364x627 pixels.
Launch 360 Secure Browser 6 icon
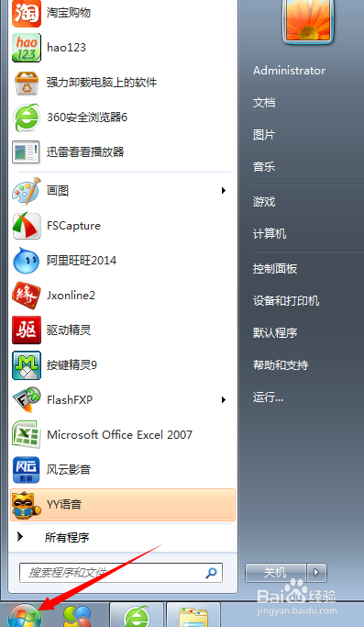tap(27, 118)
